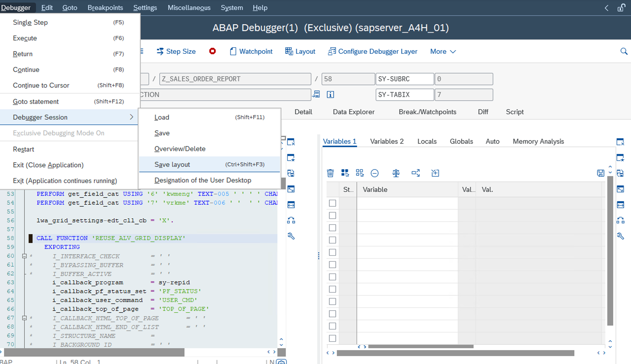Viewport: 631px width, 364px height.
Task: Click the variables panel vertical scrollbar
Action: pos(610,251)
